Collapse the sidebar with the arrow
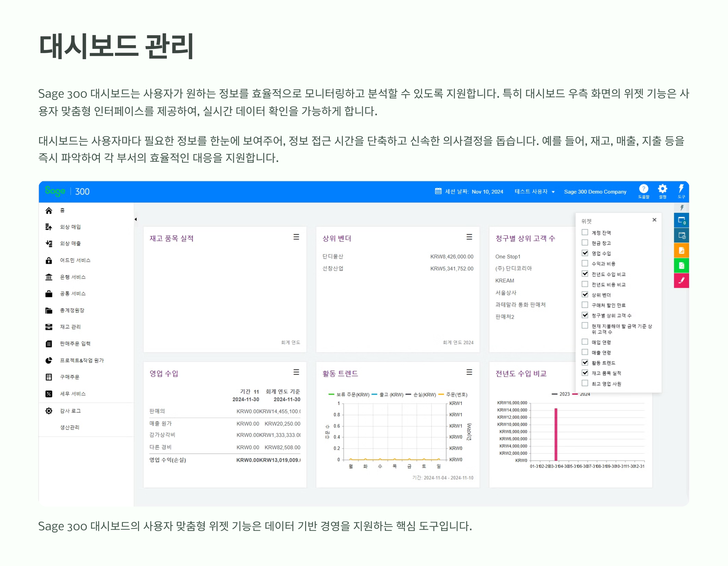This screenshot has width=728, height=566. (136, 220)
